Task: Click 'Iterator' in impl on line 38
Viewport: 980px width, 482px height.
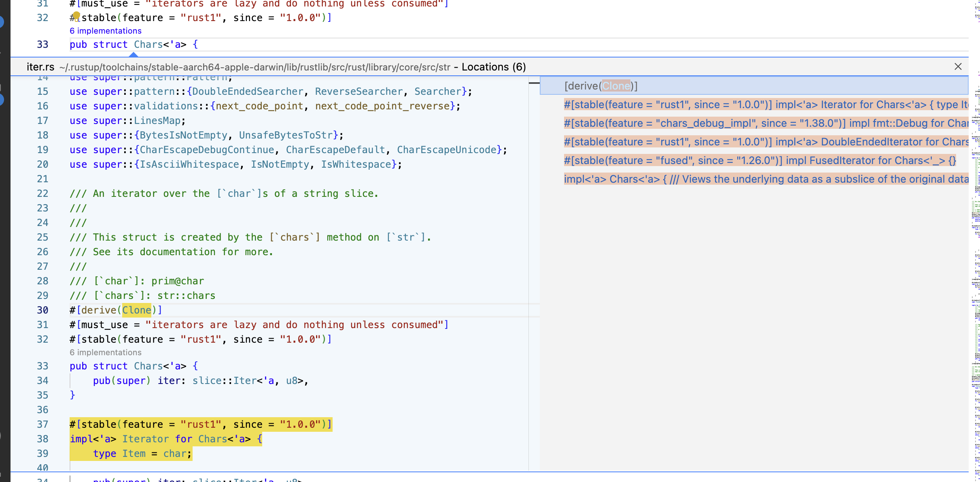Action: click(146, 439)
